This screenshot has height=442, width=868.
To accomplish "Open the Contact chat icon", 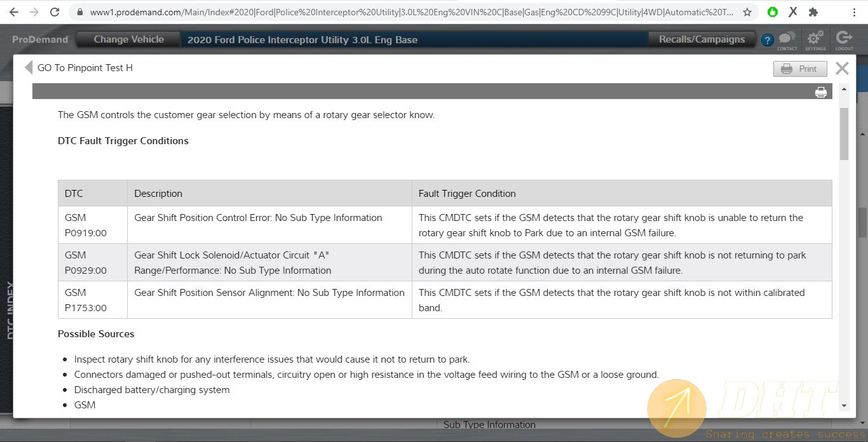I will (787, 39).
